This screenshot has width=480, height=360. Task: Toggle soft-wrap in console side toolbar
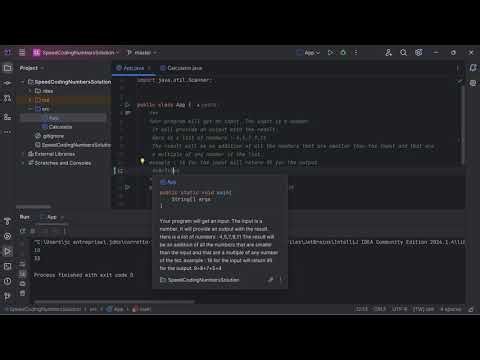pos(22,264)
